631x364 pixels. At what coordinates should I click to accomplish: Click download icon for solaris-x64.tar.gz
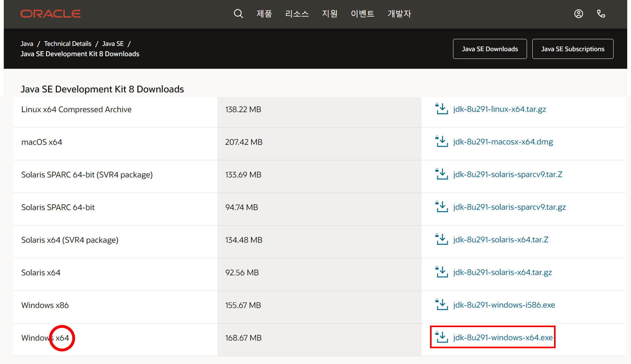[441, 272]
